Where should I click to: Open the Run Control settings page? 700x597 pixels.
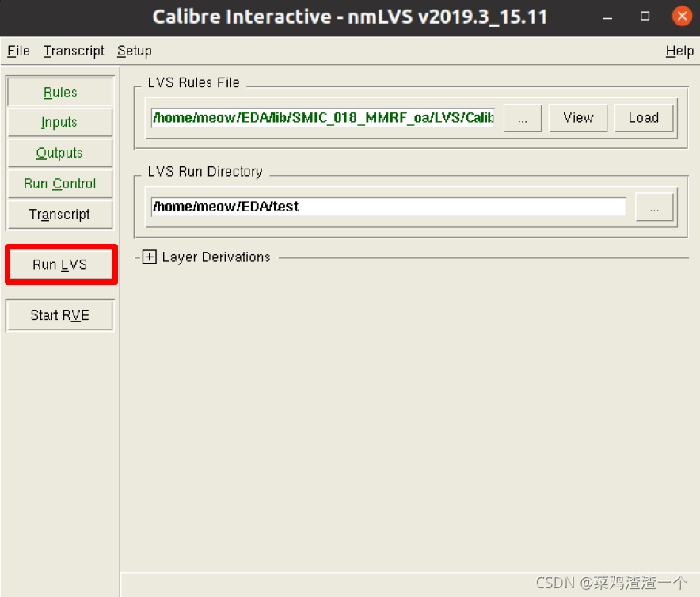pos(59,184)
